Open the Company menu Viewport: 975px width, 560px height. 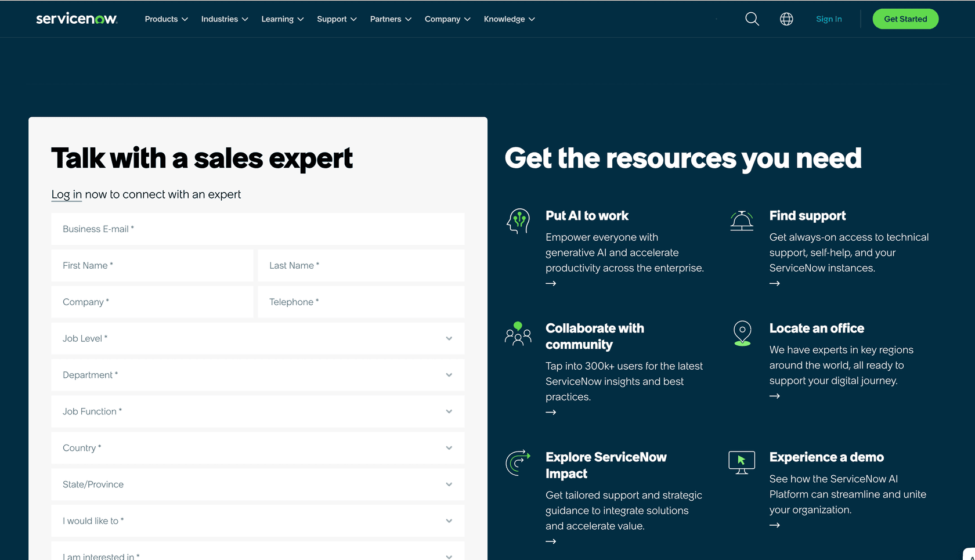point(447,19)
